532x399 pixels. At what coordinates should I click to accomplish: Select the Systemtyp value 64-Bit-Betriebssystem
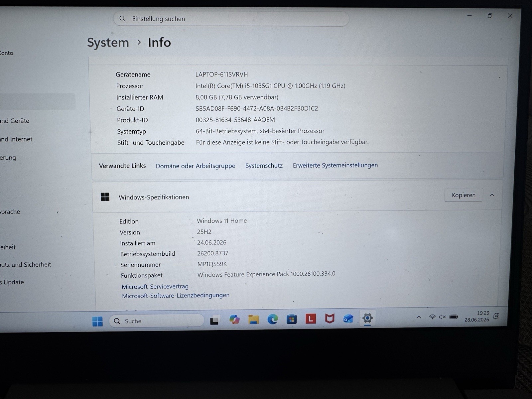(x=260, y=131)
